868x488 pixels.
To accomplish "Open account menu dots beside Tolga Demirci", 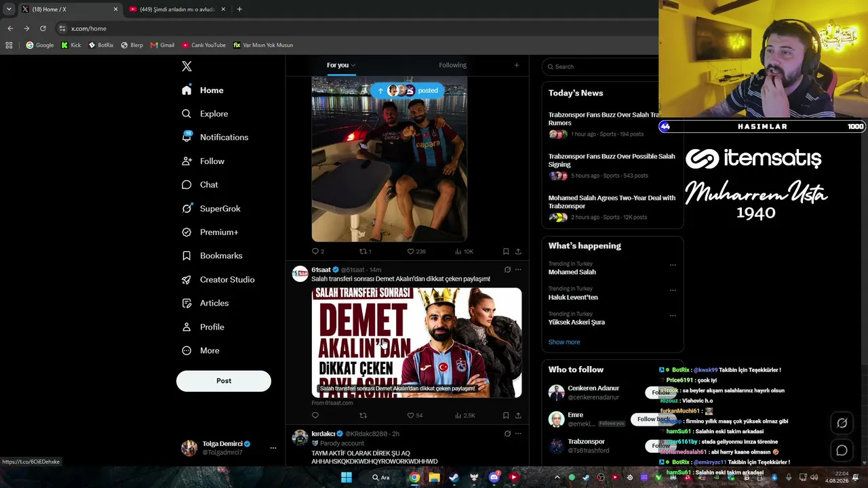I will point(273,448).
